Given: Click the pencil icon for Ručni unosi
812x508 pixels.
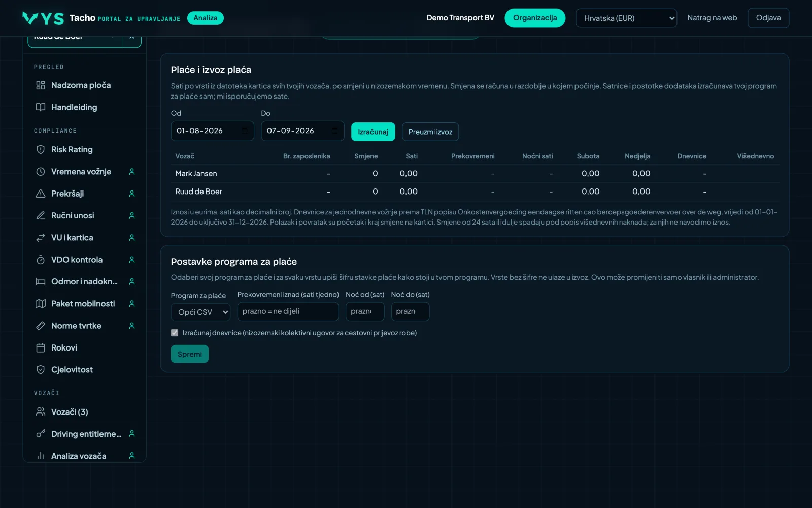Looking at the screenshot, I should tap(41, 215).
